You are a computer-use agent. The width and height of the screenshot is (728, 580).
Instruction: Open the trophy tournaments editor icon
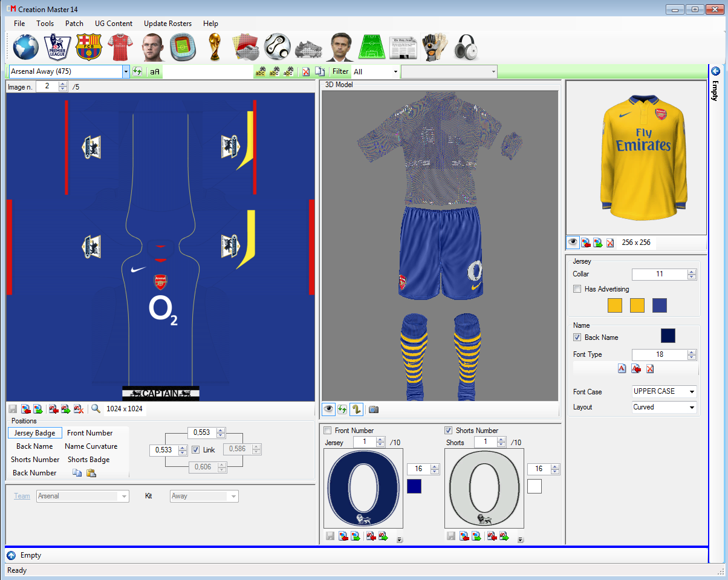214,47
